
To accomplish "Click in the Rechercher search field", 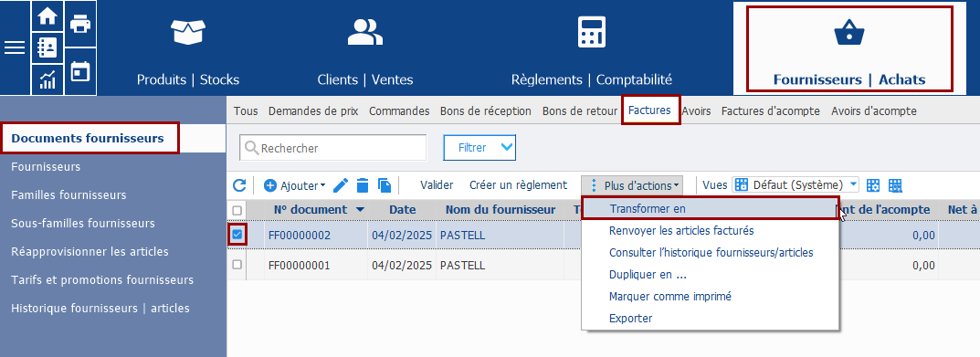I will 333,148.
